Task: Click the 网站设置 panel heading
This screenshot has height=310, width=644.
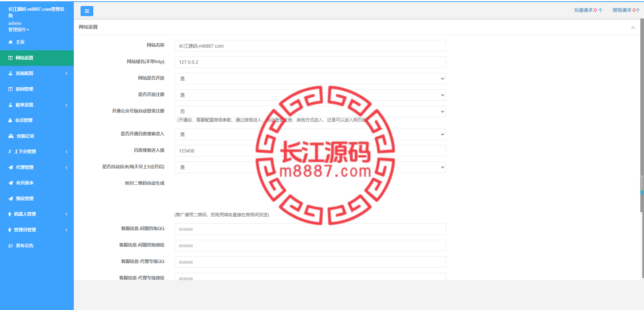Action: coord(88,27)
